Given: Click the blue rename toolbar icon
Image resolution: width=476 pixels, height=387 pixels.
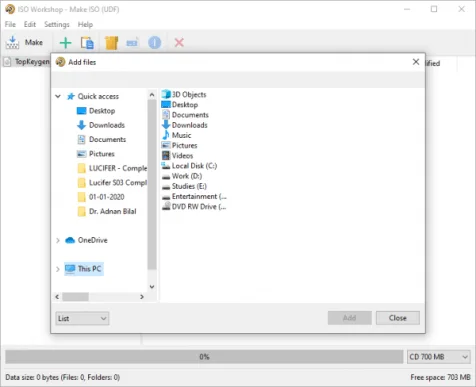Looking at the screenshot, I should [x=132, y=43].
